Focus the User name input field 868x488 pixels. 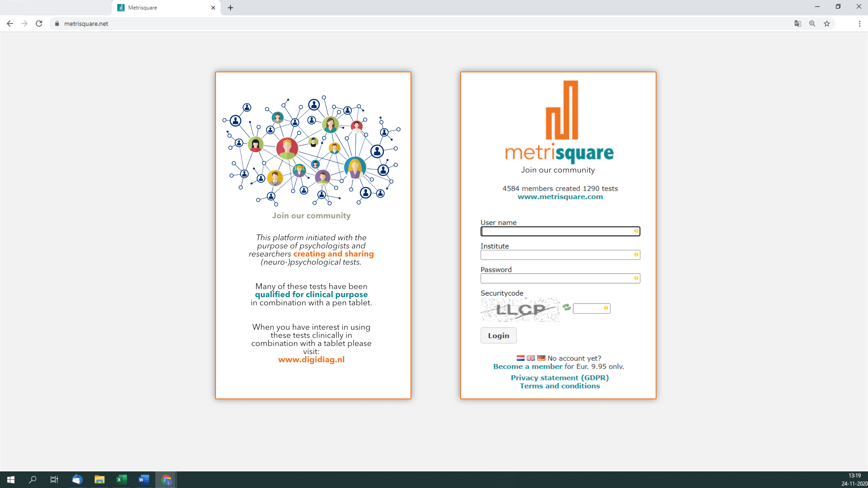pos(560,231)
